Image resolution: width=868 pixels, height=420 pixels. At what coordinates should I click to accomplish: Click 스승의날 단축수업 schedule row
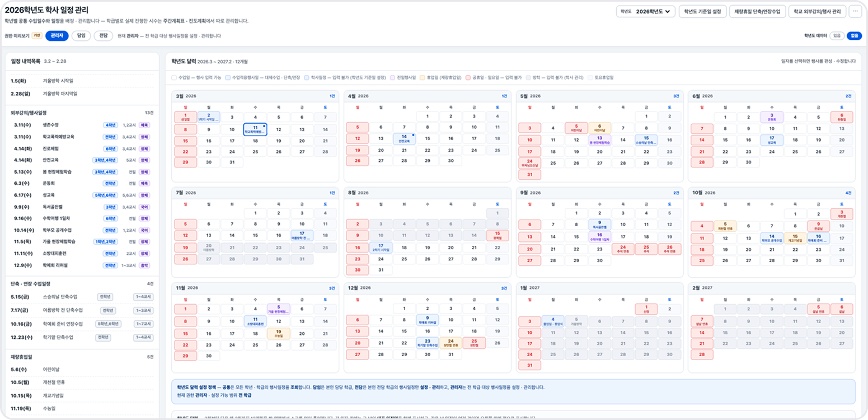83,296
